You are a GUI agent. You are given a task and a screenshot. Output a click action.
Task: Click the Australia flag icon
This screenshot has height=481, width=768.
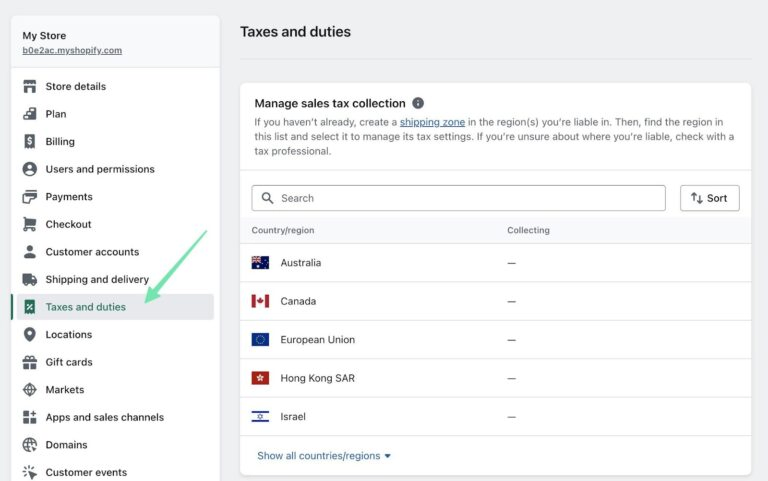click(x=260, y=263)
